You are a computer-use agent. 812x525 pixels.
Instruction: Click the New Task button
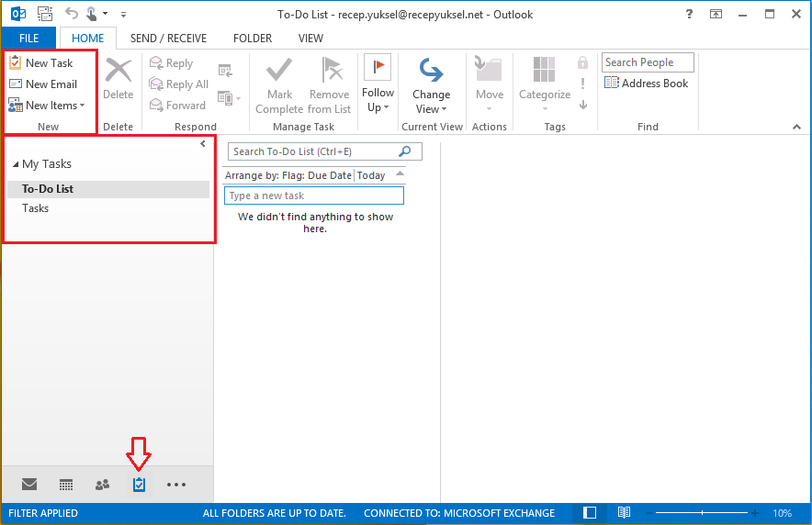41,62
